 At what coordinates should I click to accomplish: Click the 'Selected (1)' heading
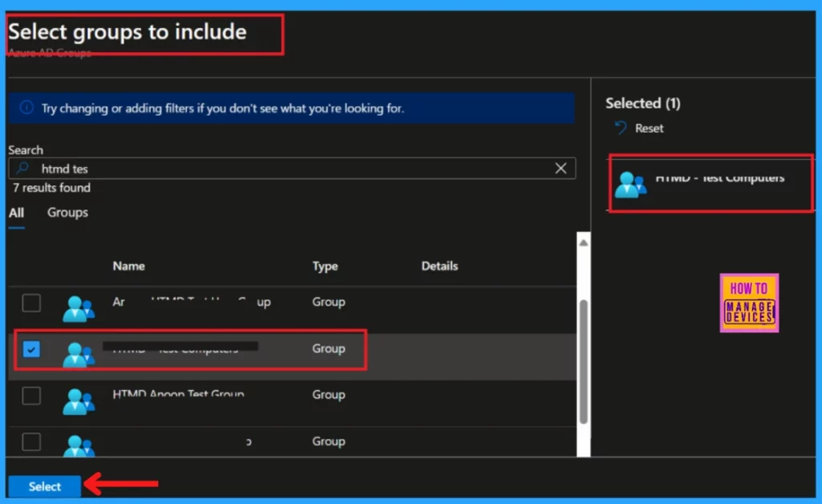(643, 104)
